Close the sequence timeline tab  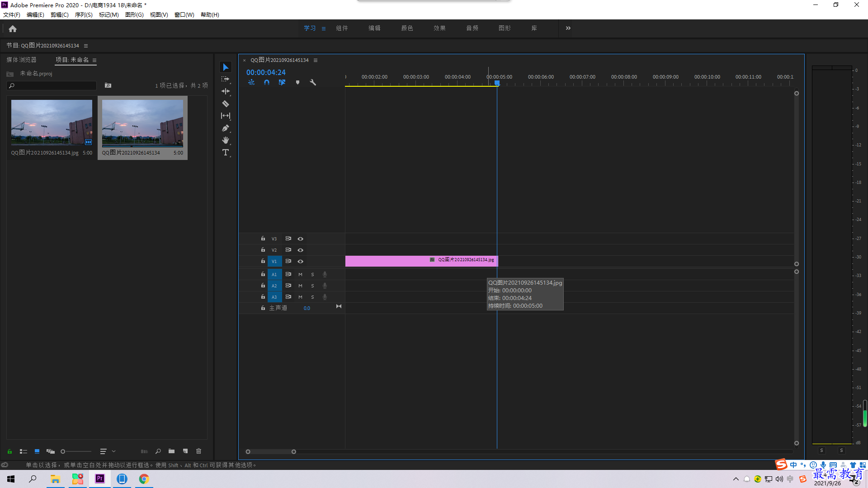[245, 60]
